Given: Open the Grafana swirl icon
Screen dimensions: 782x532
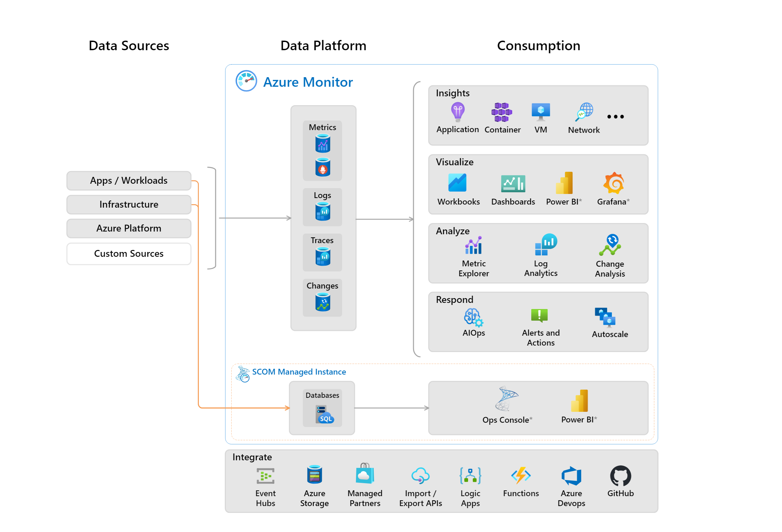Looking at the screenshot, I should [614, 183].
